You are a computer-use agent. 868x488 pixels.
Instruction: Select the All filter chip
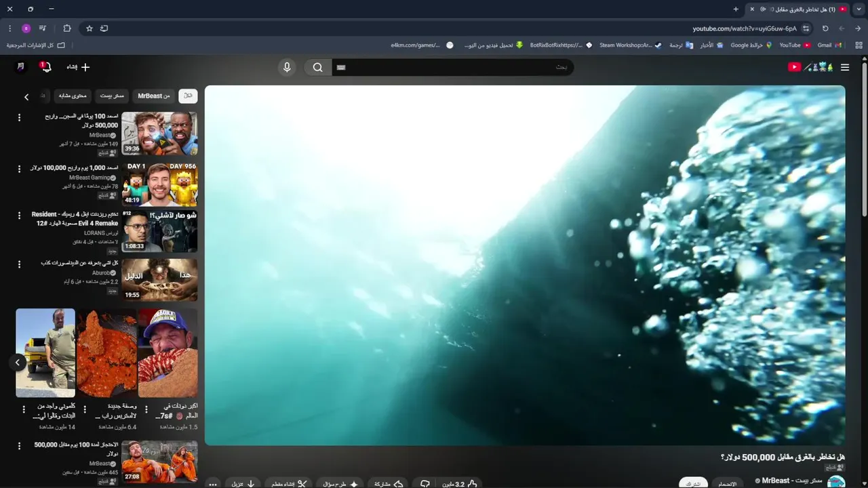click(x=188, y=96)
